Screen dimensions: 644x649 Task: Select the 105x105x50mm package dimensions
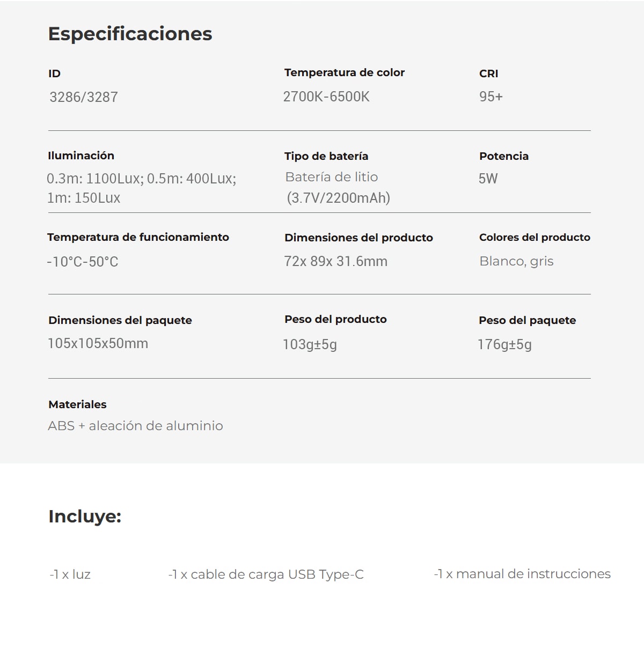pyautogui.click(x=98, y=343)
